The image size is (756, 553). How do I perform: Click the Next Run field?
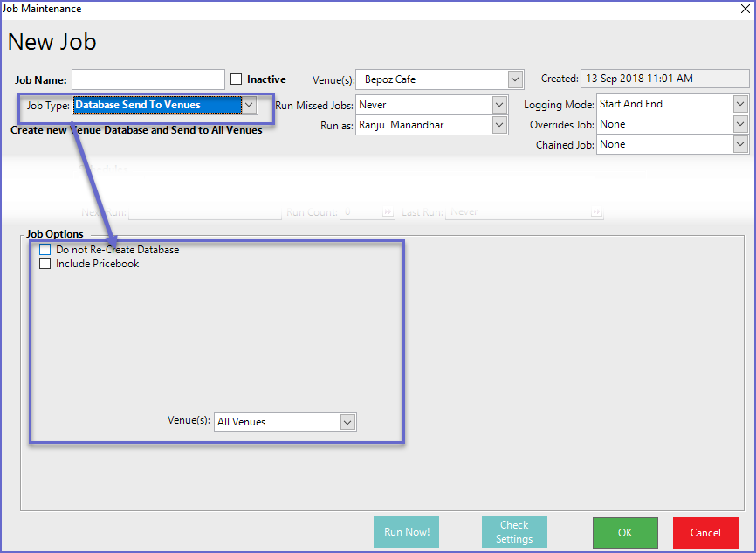pyautogui.click(x=205, y=212)
